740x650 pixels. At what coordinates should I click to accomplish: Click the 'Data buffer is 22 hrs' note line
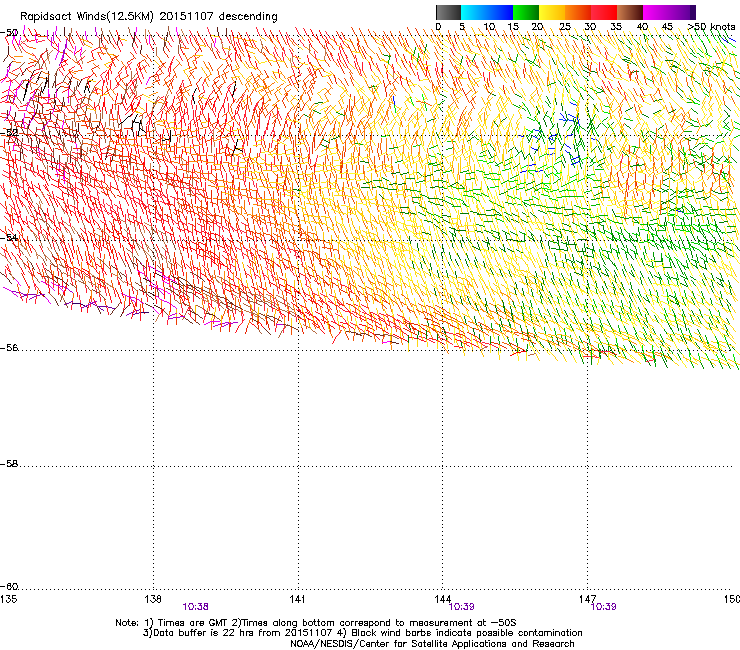tap(362, 633)
